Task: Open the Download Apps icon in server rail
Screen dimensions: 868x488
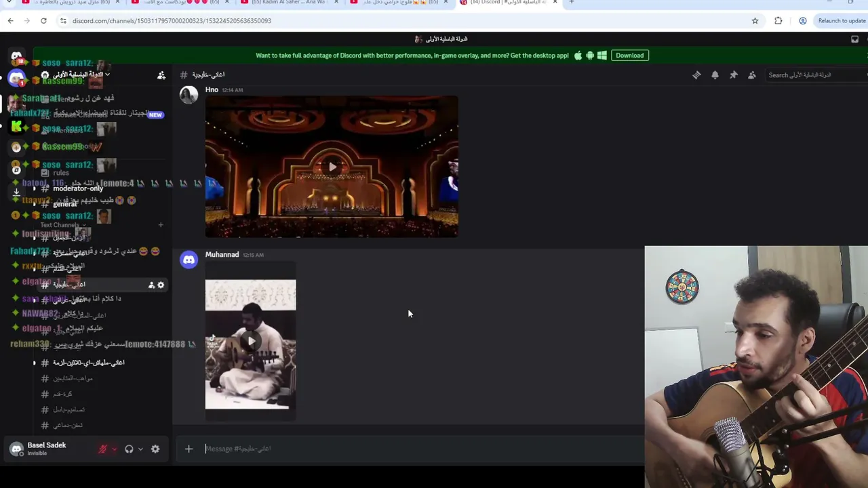Action: pyautogui.click(x=16, y=192)
